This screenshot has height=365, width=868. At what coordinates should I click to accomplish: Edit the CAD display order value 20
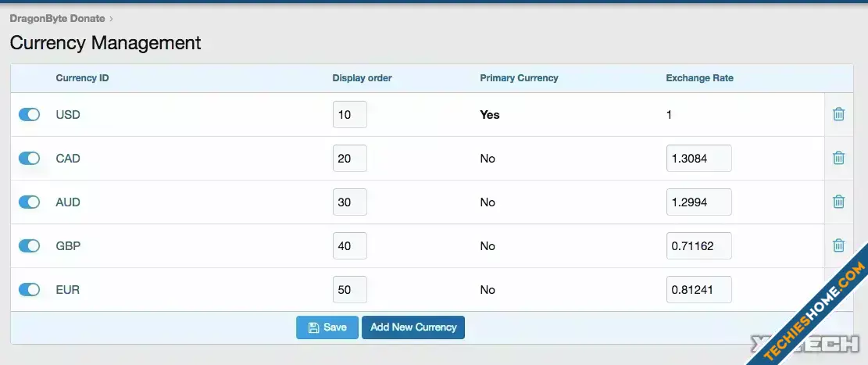point(350,159)
